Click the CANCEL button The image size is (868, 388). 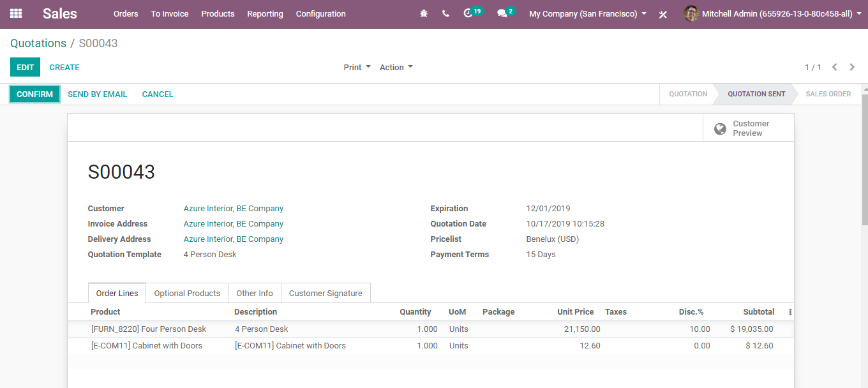pyautogui.click(x=158, y=94)
